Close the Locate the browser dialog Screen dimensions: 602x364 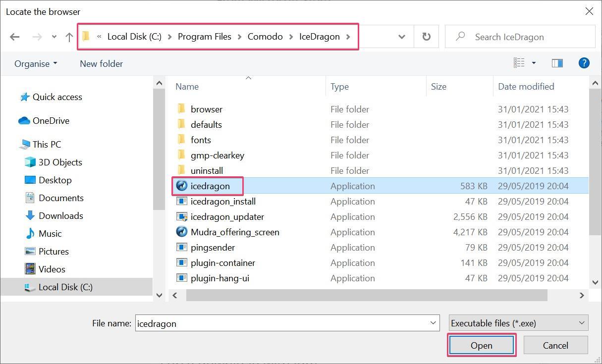589,11
